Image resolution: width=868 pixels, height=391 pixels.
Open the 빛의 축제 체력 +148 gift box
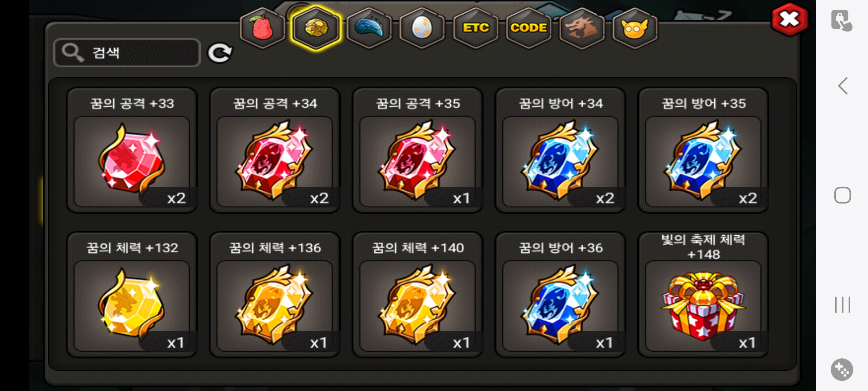tap(703, 295)
